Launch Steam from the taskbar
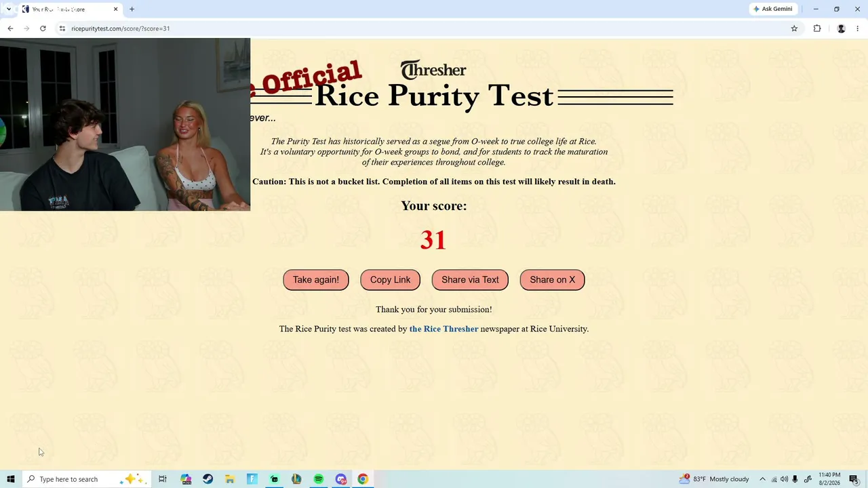This screenshot has height=488, width=868. coord(208,479)
